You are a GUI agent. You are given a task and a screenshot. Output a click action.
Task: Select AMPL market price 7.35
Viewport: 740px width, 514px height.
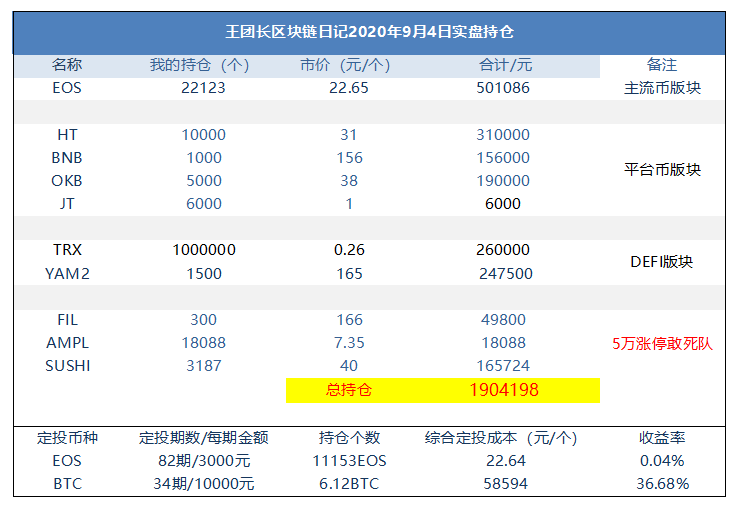[349, 343]
